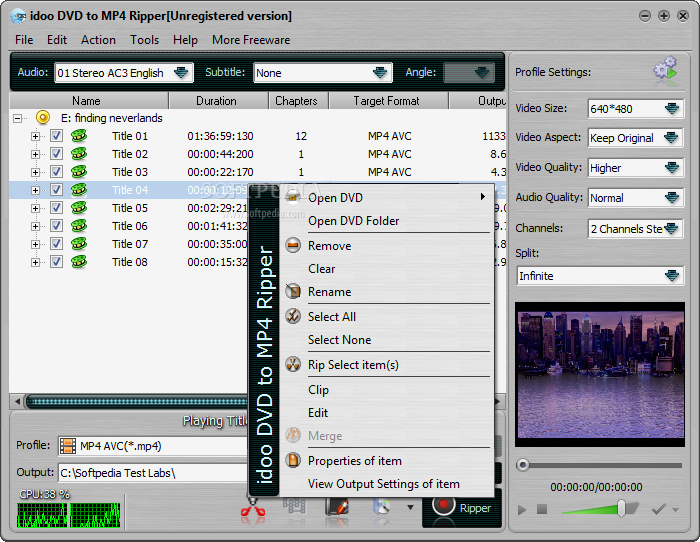Click the film reel icon of Title 08
The height and width of the screenshot is (542, 700).
[x=79, y=262]
